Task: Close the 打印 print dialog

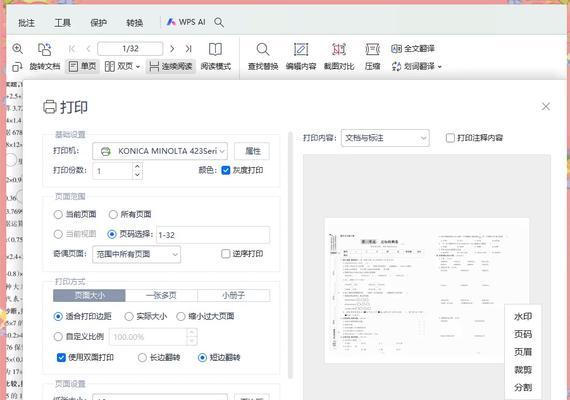Action: [x=545, y=107]
